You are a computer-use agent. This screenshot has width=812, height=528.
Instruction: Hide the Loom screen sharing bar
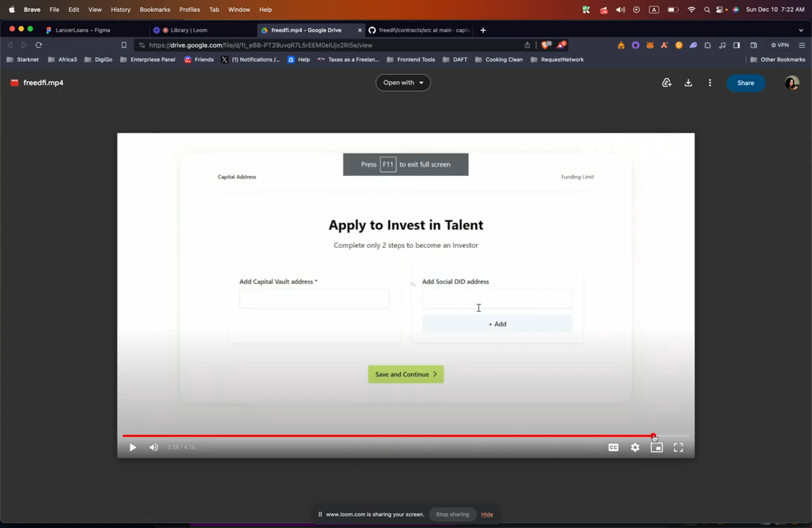click(x=487, y=515)
